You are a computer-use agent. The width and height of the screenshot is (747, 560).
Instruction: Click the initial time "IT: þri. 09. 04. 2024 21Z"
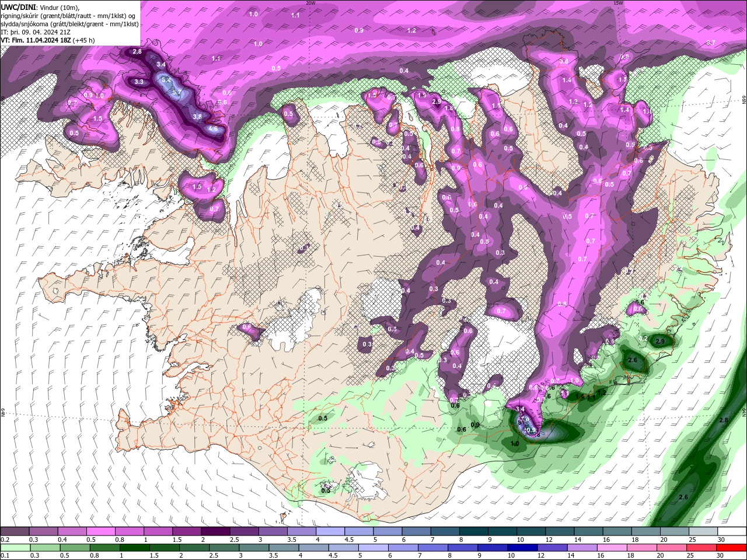click(36, 32)
